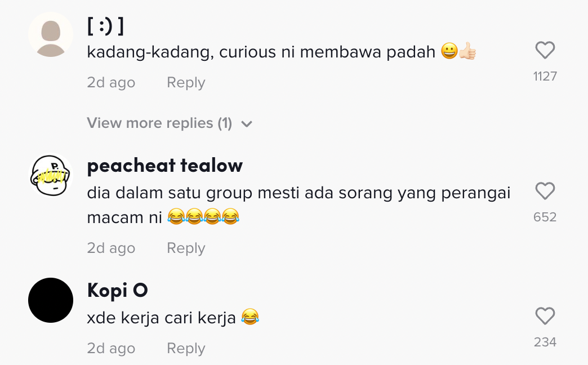This screenshot has height=365, width=588.
Task: Like the comment by [ :) ]
Action: 545,51
